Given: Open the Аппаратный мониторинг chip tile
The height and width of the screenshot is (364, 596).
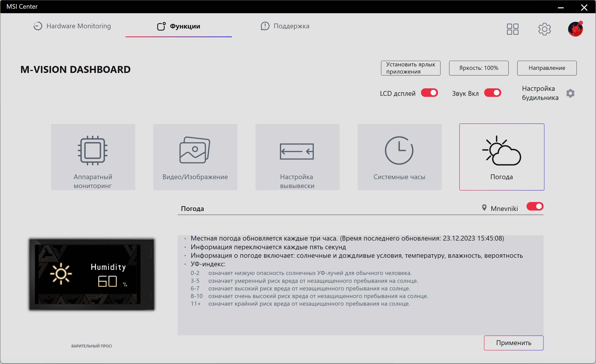Looking at the screenshot, I should tap(93, 157).
